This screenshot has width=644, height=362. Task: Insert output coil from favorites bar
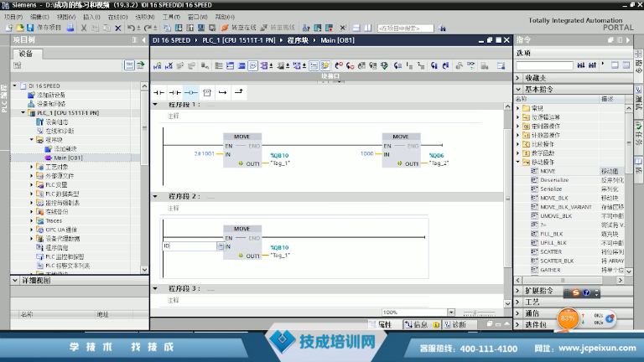click(190, 92)
